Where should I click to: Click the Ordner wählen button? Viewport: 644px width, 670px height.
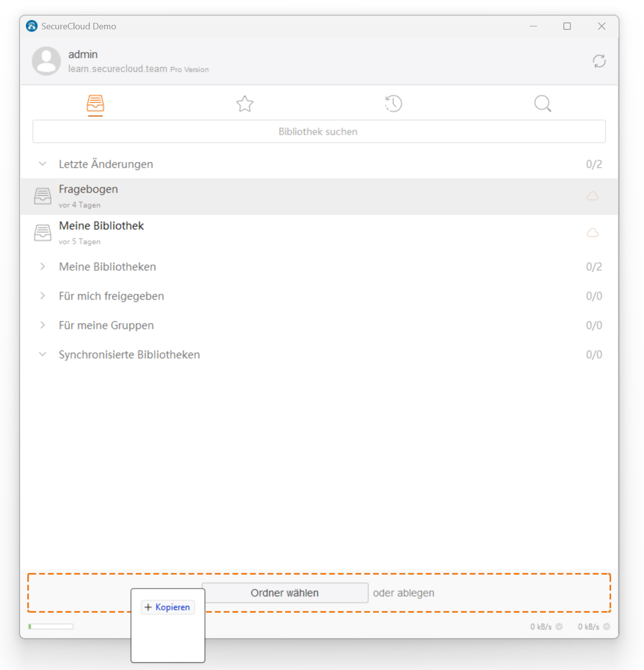(285, 593)
